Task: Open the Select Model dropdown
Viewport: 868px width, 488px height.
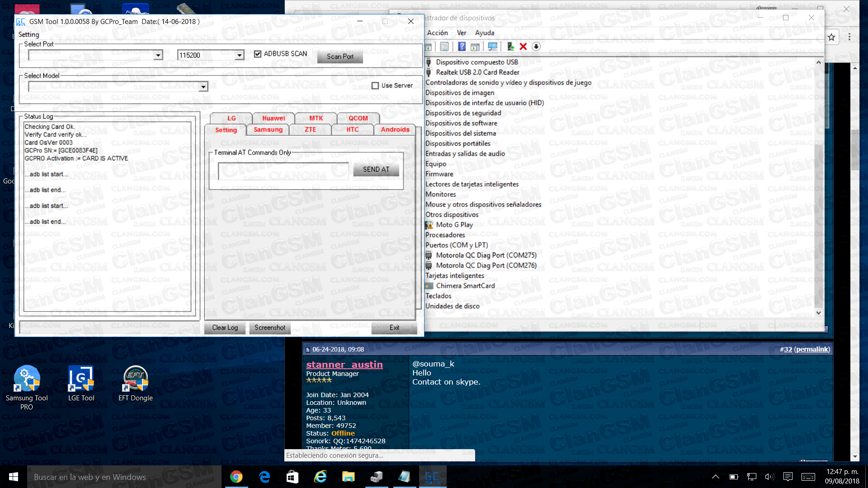Action: coord(203,87)
